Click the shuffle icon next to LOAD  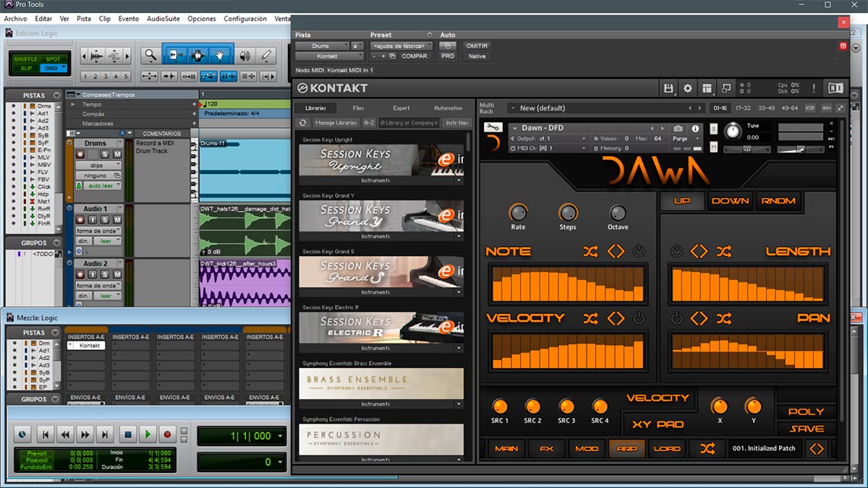pos(707,448)
